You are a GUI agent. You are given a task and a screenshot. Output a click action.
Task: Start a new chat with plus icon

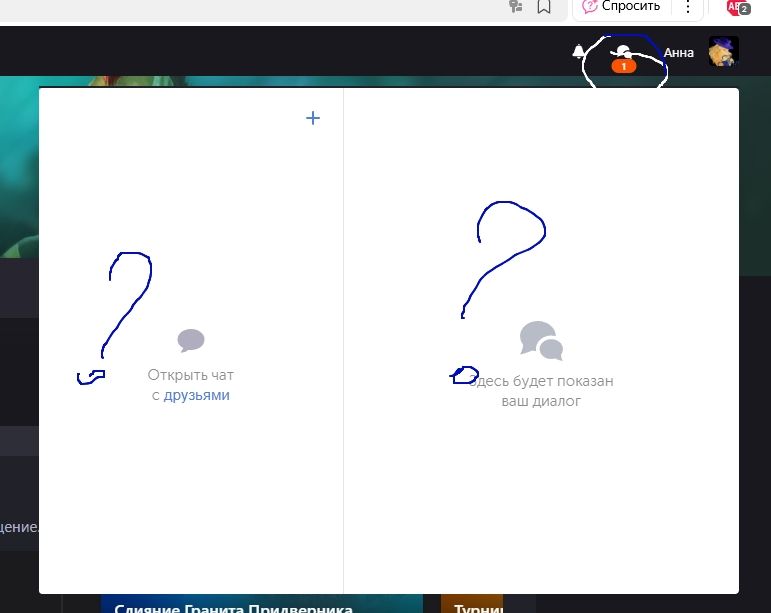[x=313, y=118]
